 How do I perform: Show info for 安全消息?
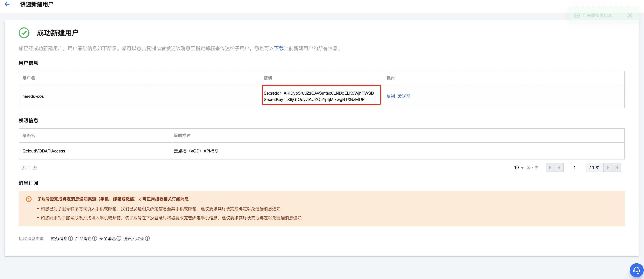coord(119,238)
